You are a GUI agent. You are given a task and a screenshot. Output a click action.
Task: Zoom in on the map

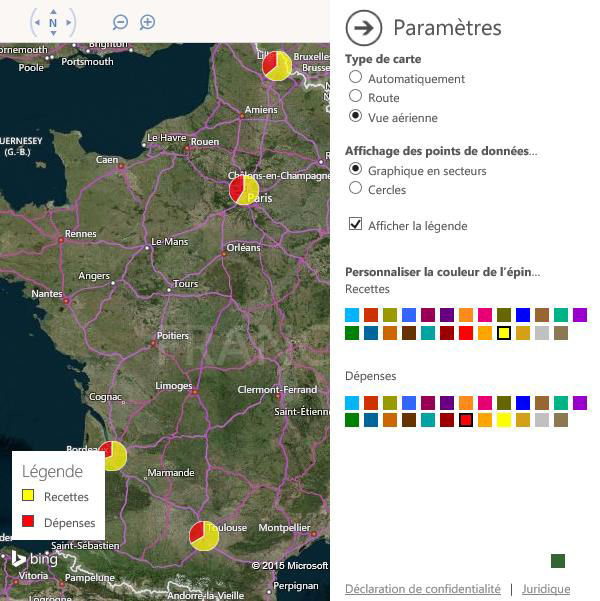(147, 22)
